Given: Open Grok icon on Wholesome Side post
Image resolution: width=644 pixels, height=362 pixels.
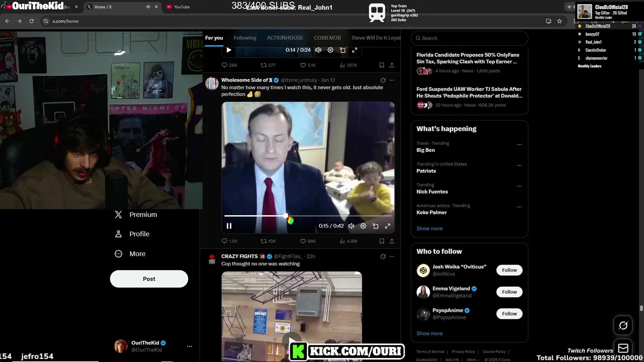Looking at the screenshot, I should tap(383, 80).
